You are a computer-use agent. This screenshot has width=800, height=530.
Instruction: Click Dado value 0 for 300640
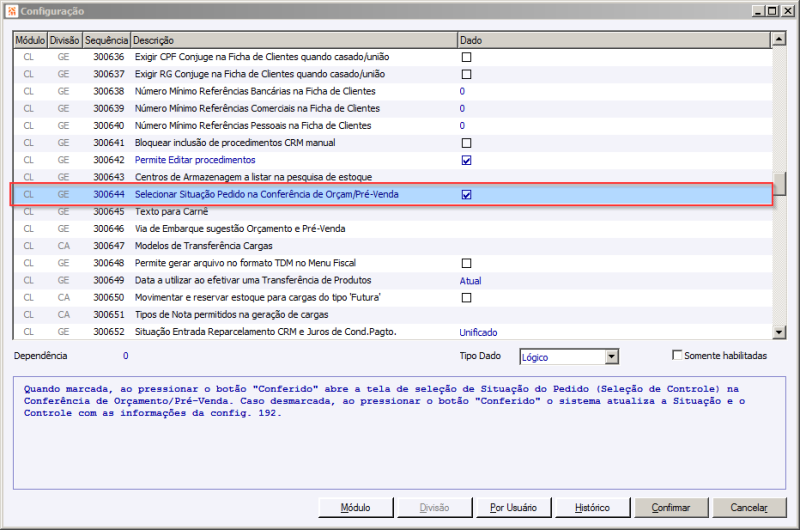click(x=462, y=125)
